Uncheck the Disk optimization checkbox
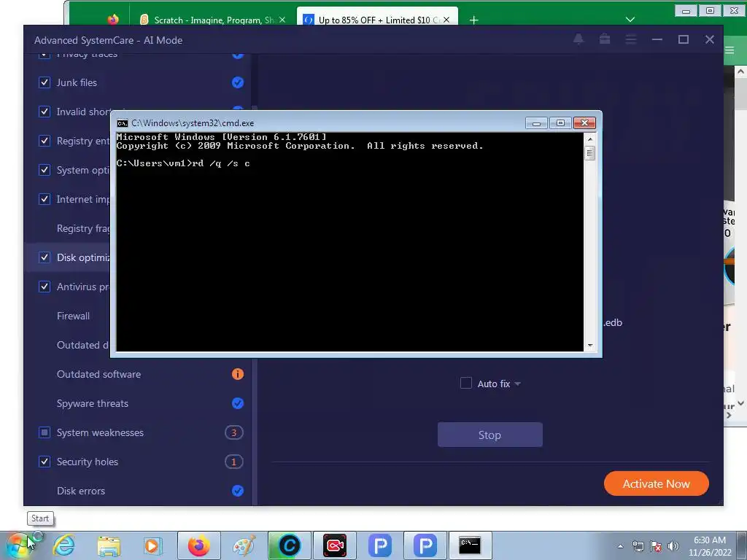The height and width of the screenshot is (560, 747). pos(44,257)
